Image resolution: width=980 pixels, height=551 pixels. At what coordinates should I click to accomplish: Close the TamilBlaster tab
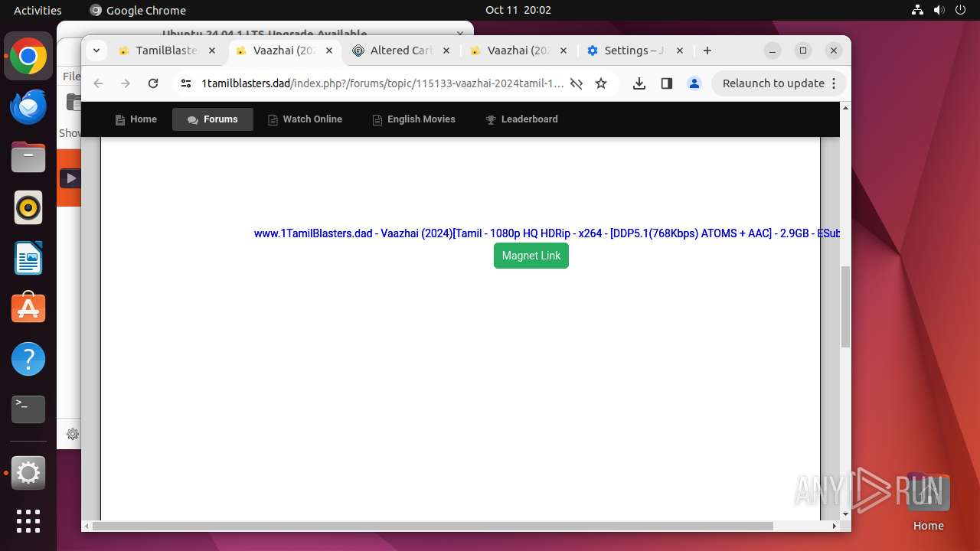(213, 51)
